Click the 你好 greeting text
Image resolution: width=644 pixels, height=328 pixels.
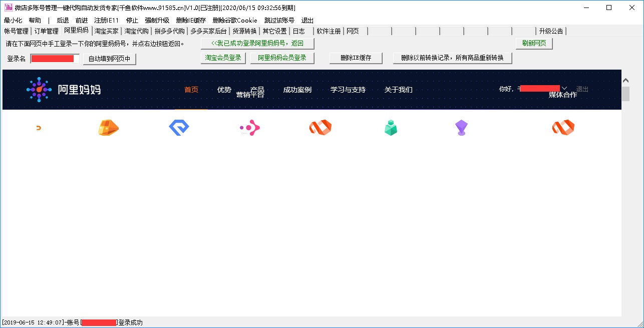click(506, 89)
